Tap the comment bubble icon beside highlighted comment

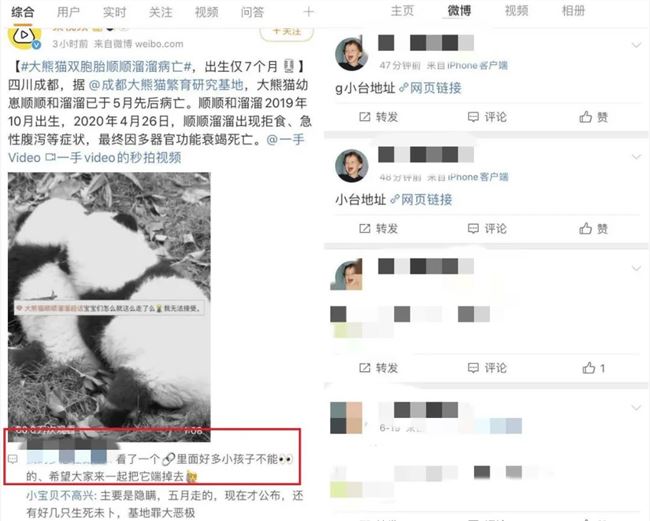(x=13, y=459)
